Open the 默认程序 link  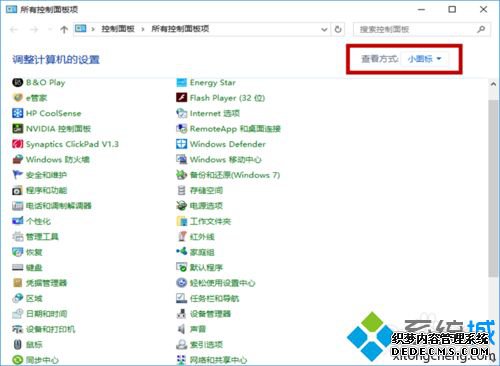tap(206, 267)
